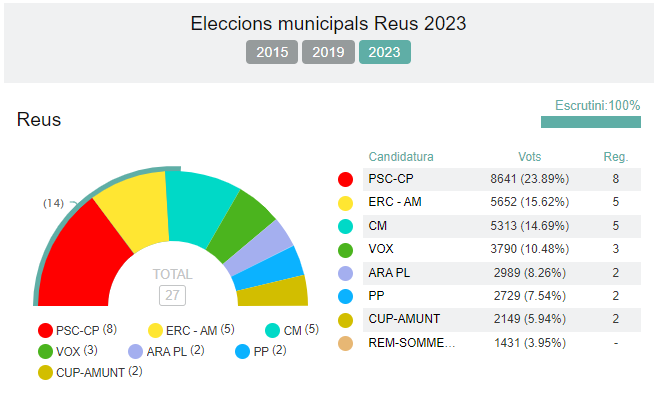Toggle PSC-CP (8) legend entry
657x395 pixels.
(78, 330)
